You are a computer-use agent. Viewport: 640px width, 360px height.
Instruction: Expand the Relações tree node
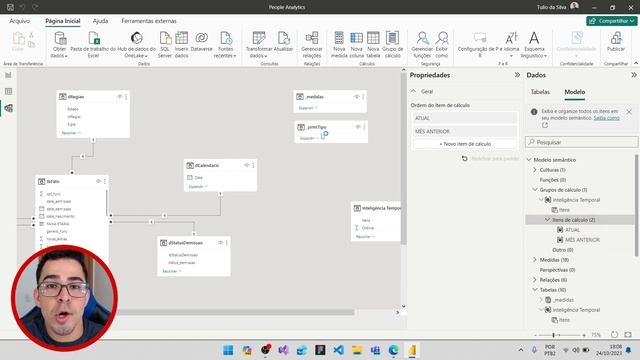[535, 280]
